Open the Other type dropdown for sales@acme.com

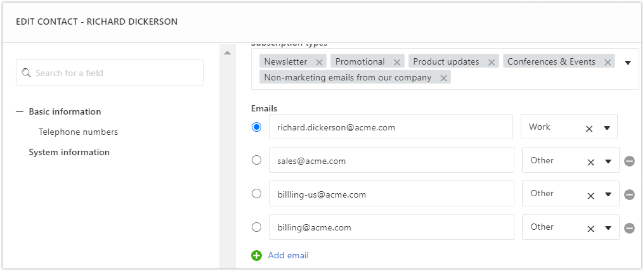[x=609, y=160]
